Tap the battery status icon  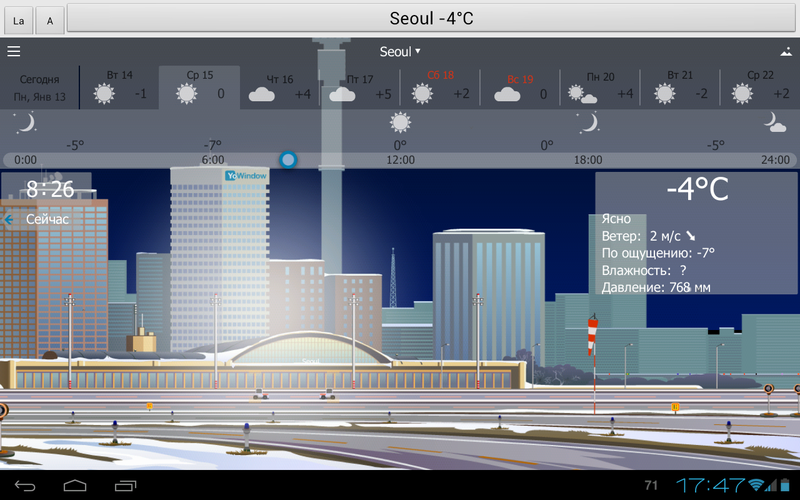[785, 485]
